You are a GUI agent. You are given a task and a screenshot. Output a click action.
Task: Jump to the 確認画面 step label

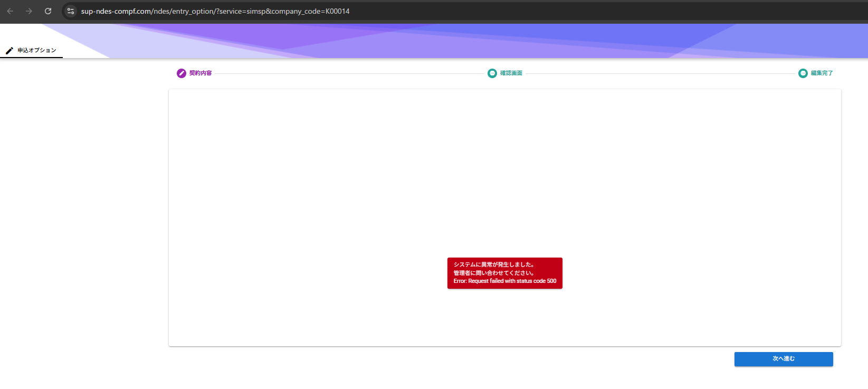tap(511, 73)
